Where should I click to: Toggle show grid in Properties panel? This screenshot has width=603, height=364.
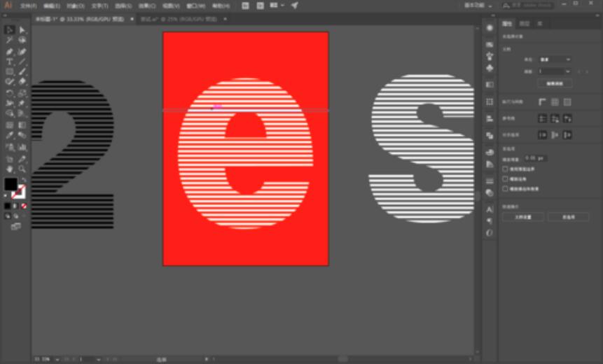pos(555,102)
